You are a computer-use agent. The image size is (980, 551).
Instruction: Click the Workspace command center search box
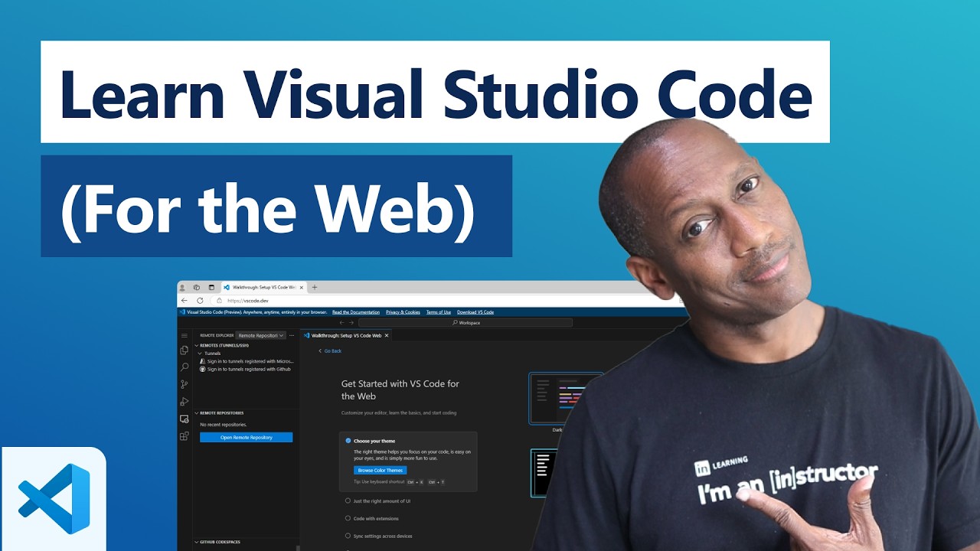465,323
